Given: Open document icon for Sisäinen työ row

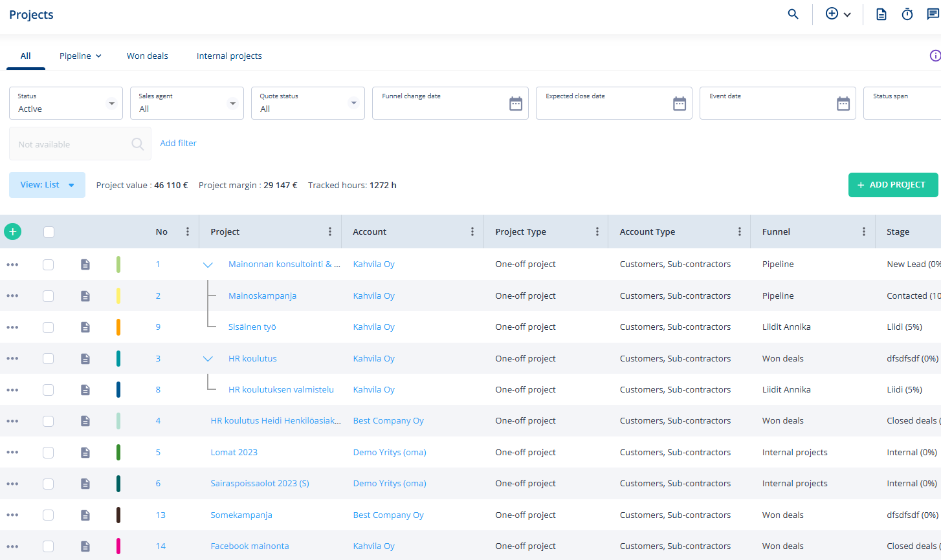Looking at the screenshot, I should point(85,327).
